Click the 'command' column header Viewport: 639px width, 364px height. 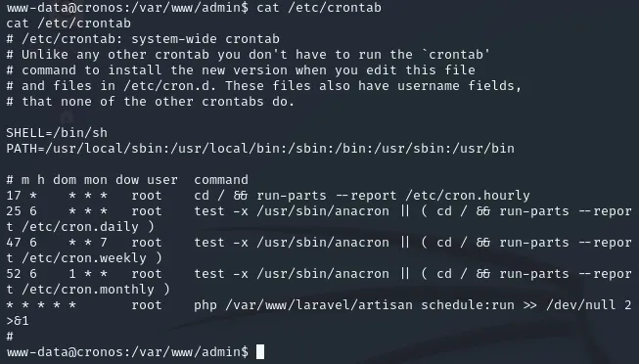pyautogui.click(x=221, y=180)
